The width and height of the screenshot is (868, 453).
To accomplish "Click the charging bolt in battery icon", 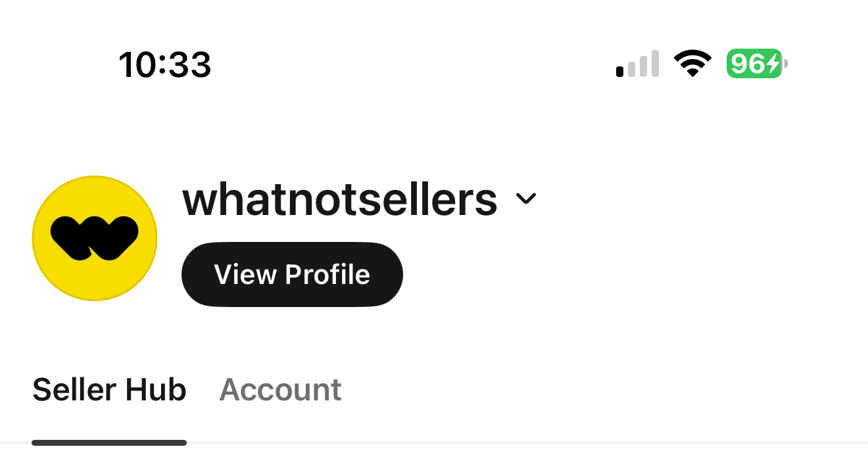I will click(x=773, y=64).
